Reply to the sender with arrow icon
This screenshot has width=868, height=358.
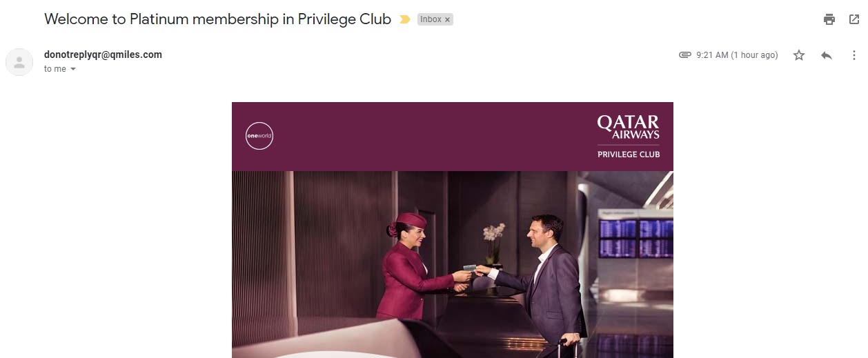pos(827,55)
